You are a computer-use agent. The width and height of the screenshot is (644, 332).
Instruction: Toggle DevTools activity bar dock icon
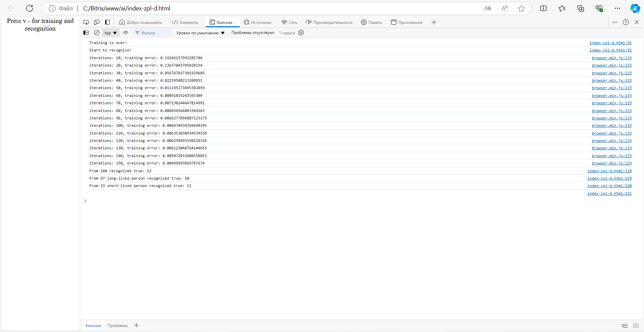pyautogui.click(x=108, y=22)
